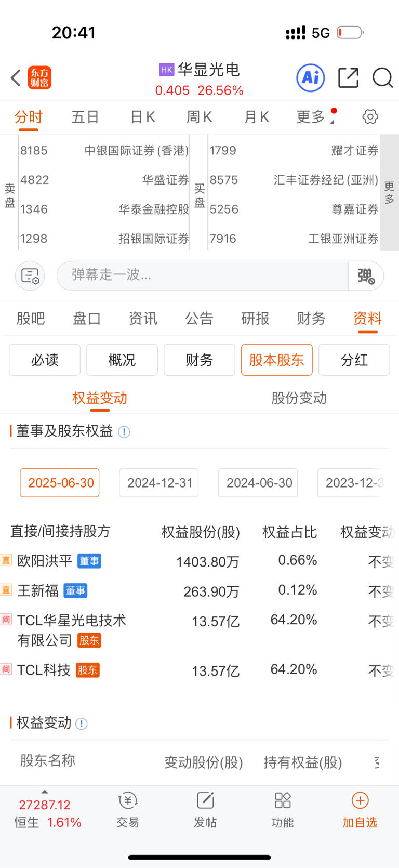The image size is (399, 868).
Task: Tap the HK market badge
Action: (166, 70)
